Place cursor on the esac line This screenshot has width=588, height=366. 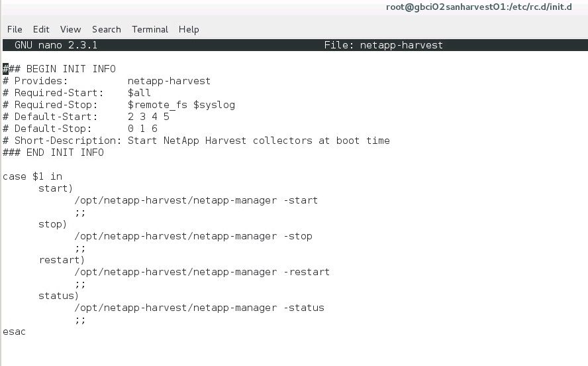tap(14, 332)
